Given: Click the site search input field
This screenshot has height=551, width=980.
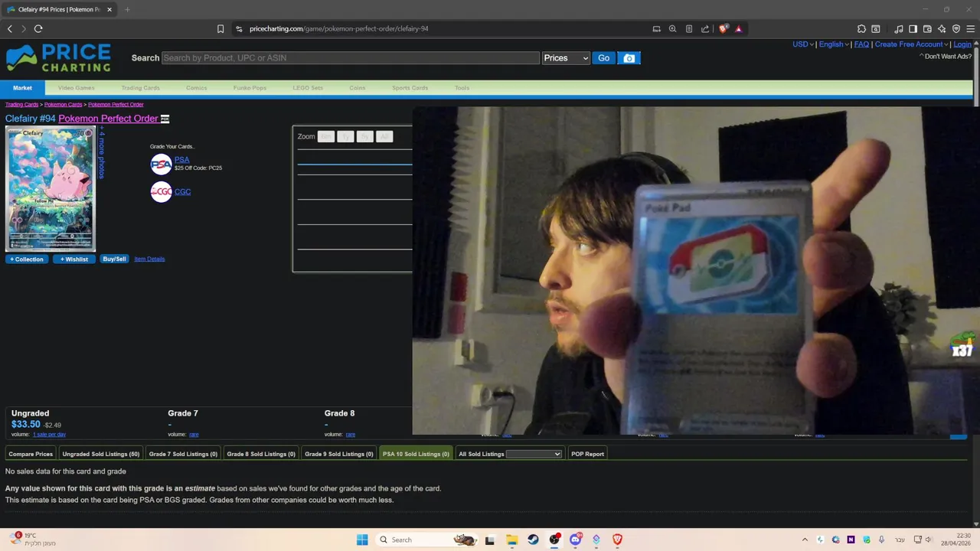Looking at the screenshot, I should pyautogui.click(x=350, y=58).
